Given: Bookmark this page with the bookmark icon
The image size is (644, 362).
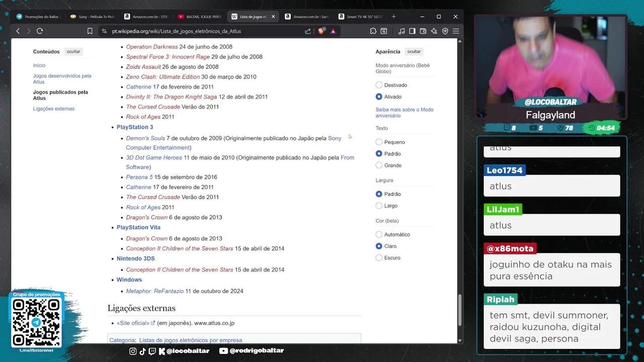Looking at the screenshot, I should tap(90, 31).
